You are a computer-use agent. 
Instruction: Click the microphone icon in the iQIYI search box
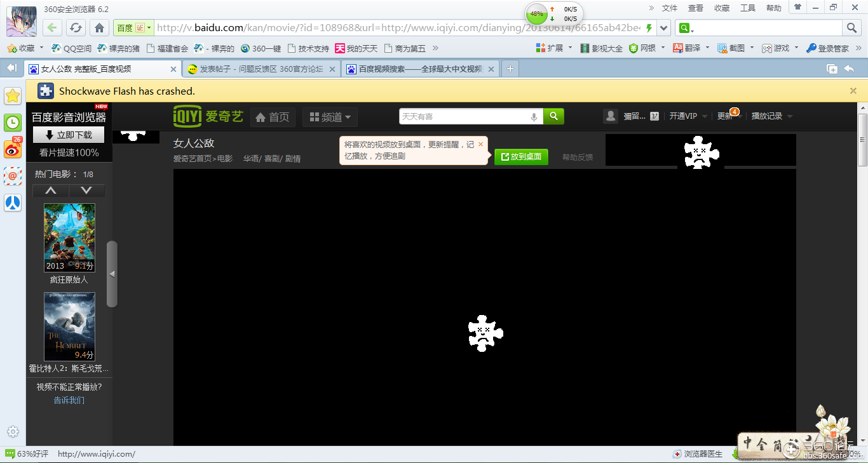coord(534,117)
